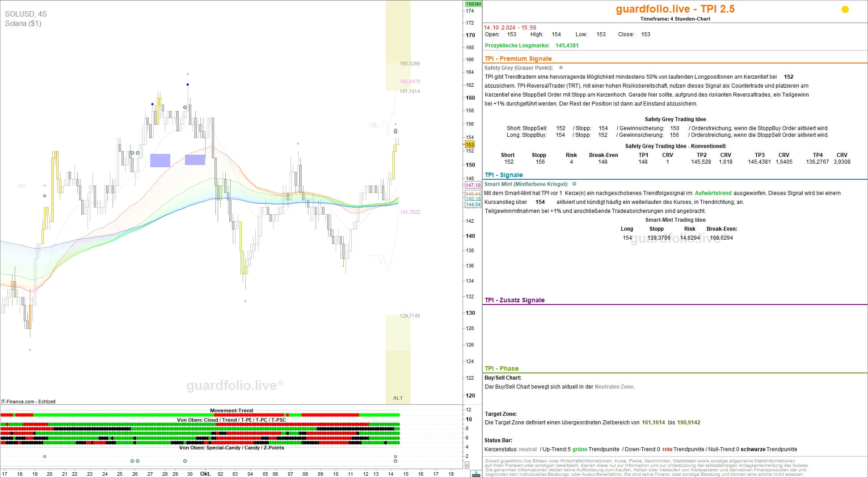This screenshot has width=868, height=478.
Task: Click mint Z-Point ring below September 29 in indicator panel
Action: tap(185, 461)
